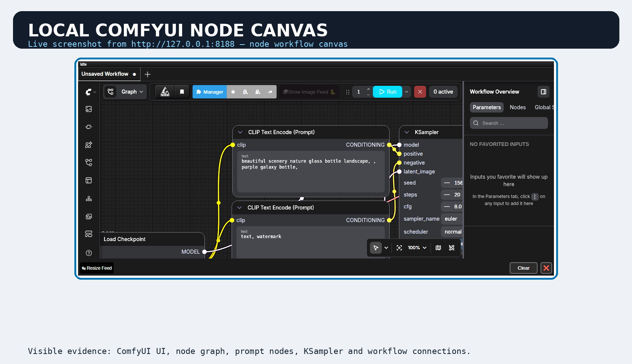
Task: Open the ComfyUI logo main menu
Action: pos(90,92)
